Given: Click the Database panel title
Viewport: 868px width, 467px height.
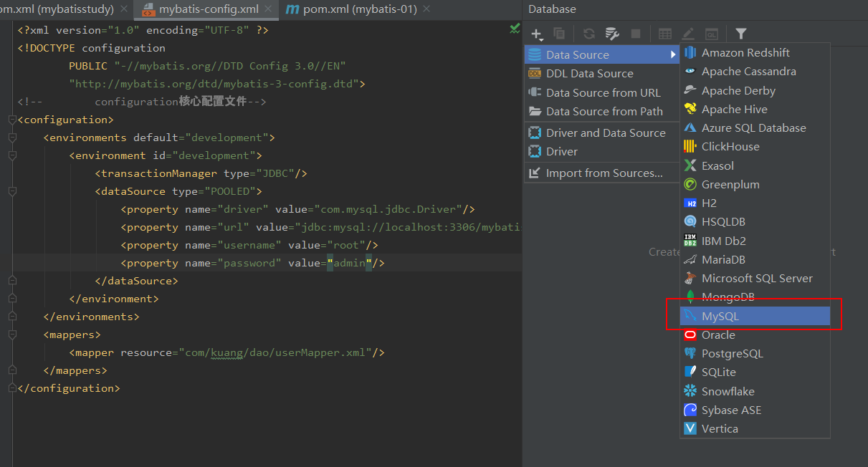Looking at the screenshot, I should tap(552, 9).
